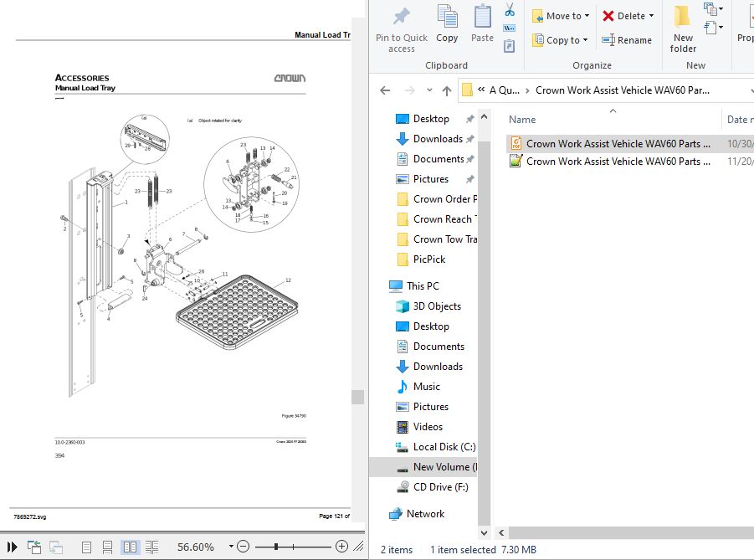The height and width of the screenshot is (560, 754).
Task: Switch to continuous scrolling page view
Action: pyautogui.click(x=107, y=547)
